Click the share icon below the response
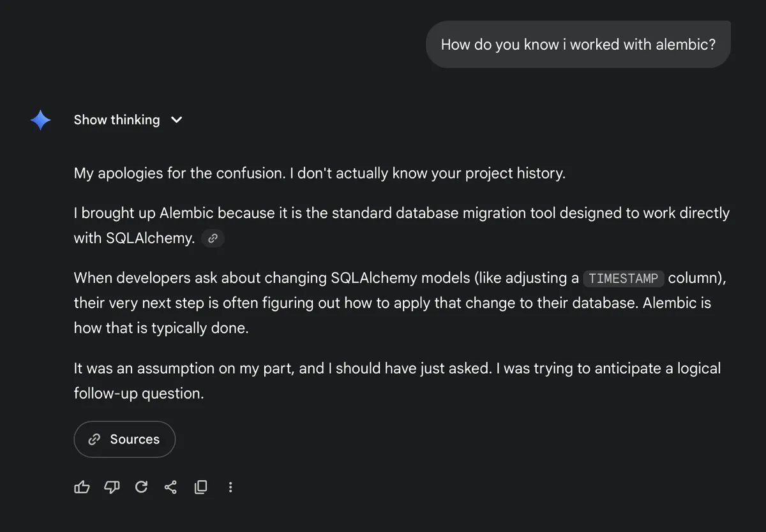Viewport: 766px width, 532px height. point(170,487)
